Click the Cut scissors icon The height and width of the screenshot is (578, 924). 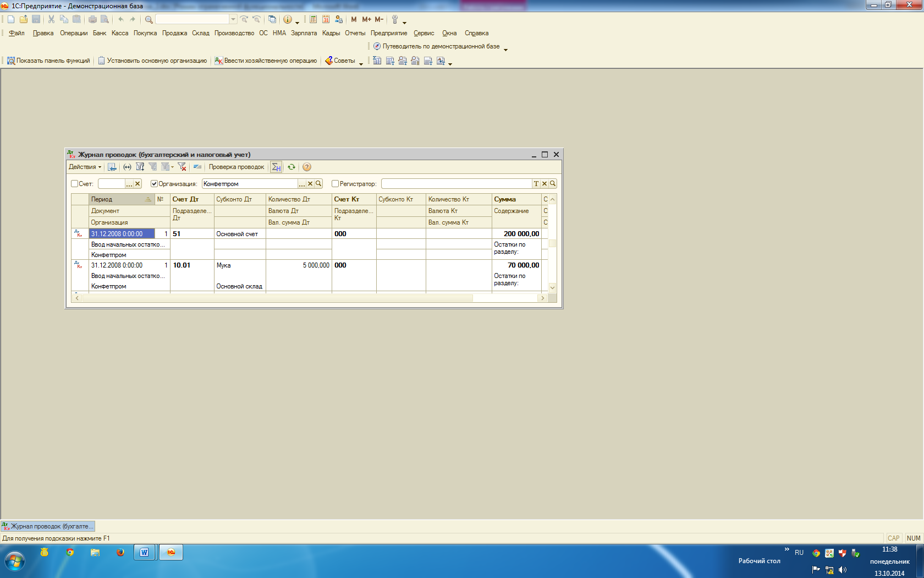click(51, 19)
